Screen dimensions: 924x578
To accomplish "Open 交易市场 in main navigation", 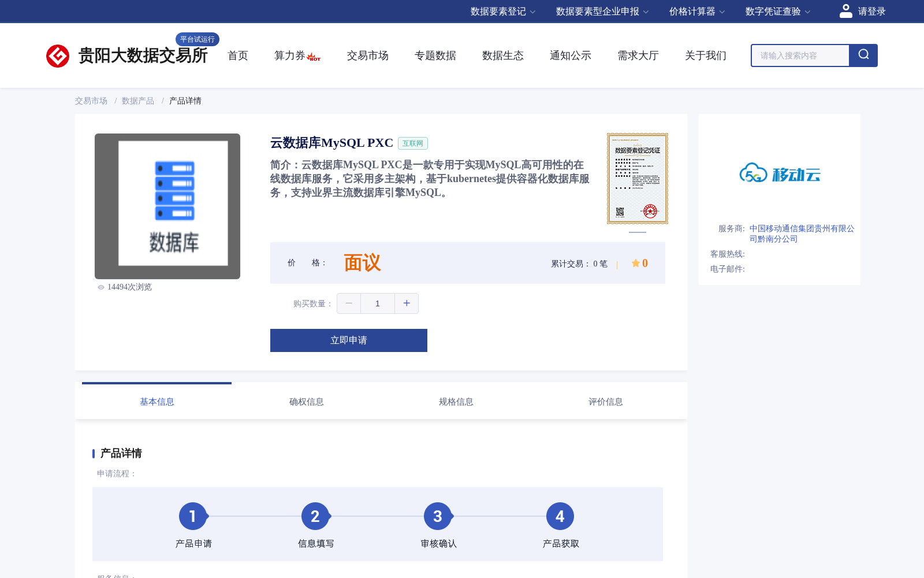I will [368, 55].
